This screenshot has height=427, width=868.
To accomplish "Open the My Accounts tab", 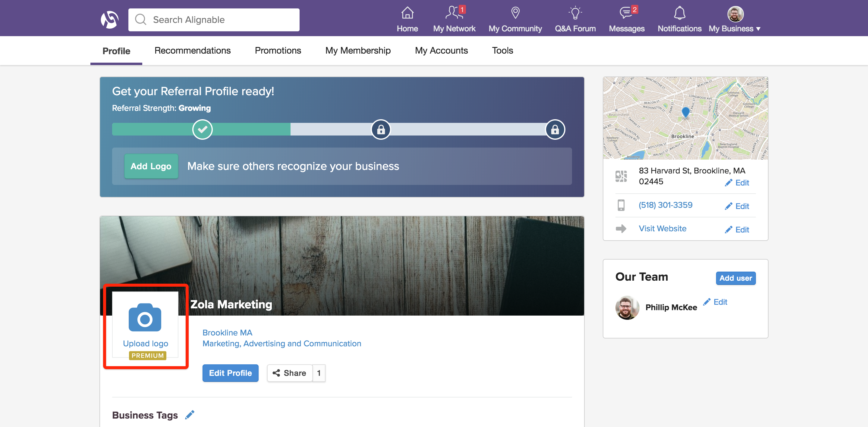I will [x=441, y=51].
